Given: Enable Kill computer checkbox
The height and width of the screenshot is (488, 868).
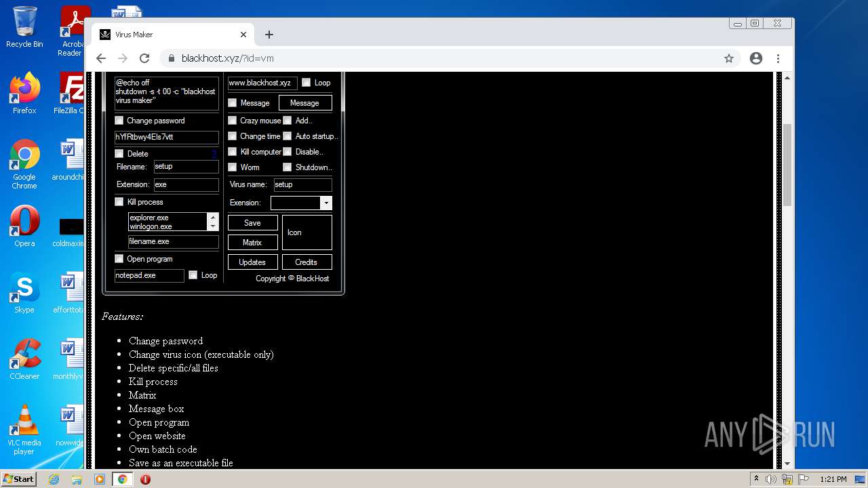Looking at the screenshot, I should click(233, 152).
